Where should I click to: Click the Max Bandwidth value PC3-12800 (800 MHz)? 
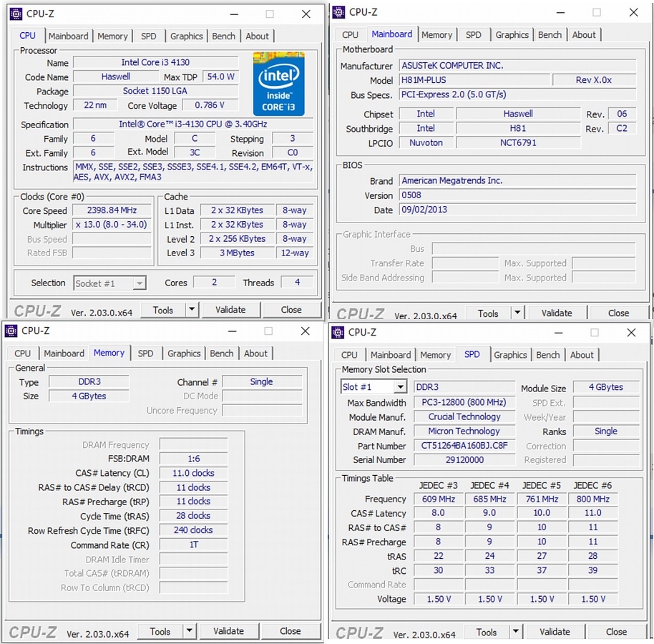(464, 402)
